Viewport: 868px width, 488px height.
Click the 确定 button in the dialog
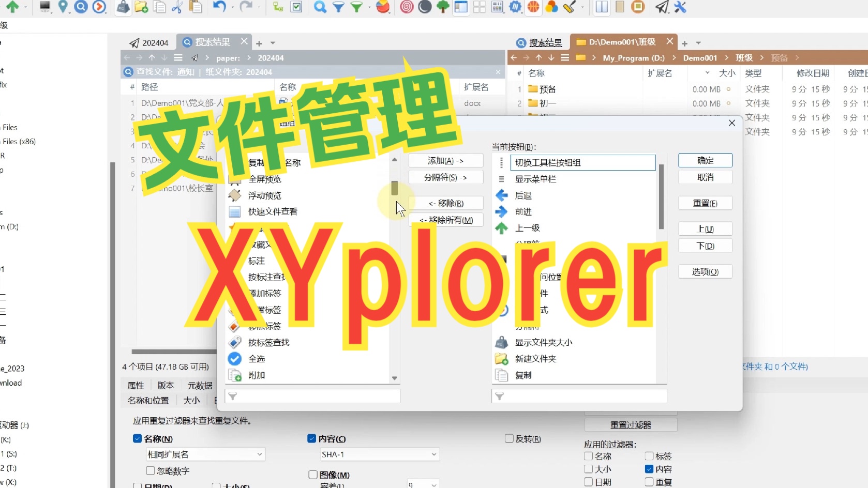(705, 160)
